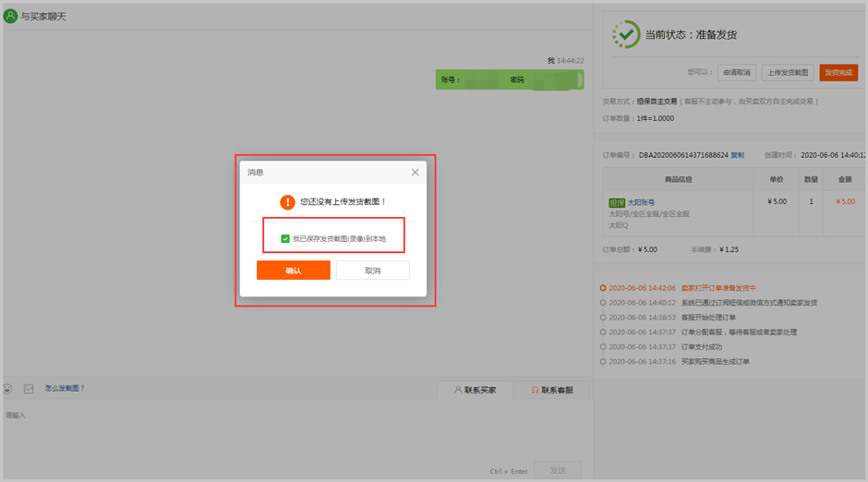This screenshot has height=482, width=868.
Task: Click the 数量 column header
Action: coord(811,179)
